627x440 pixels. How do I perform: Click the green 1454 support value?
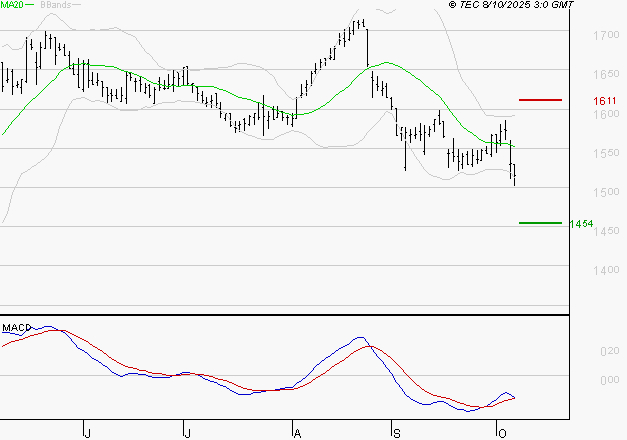point(581,224)
